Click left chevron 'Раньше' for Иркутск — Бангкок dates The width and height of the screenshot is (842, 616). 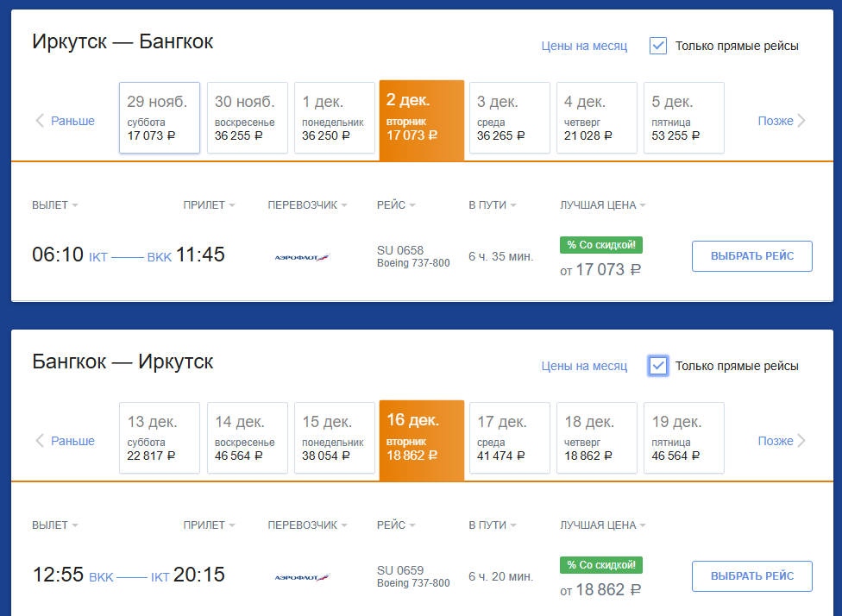(65, 121)
